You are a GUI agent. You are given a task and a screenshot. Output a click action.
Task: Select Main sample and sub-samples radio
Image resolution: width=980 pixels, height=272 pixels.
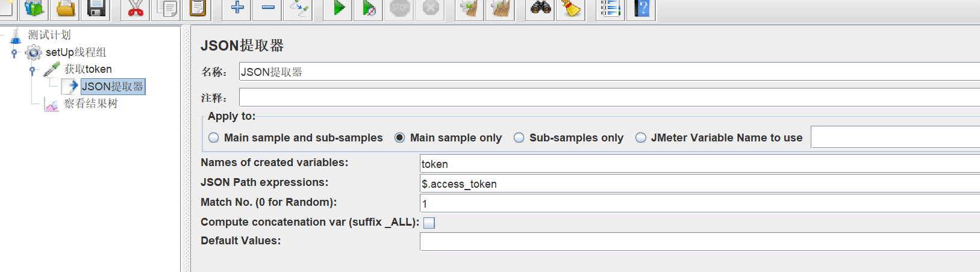[x=214, y=138]
